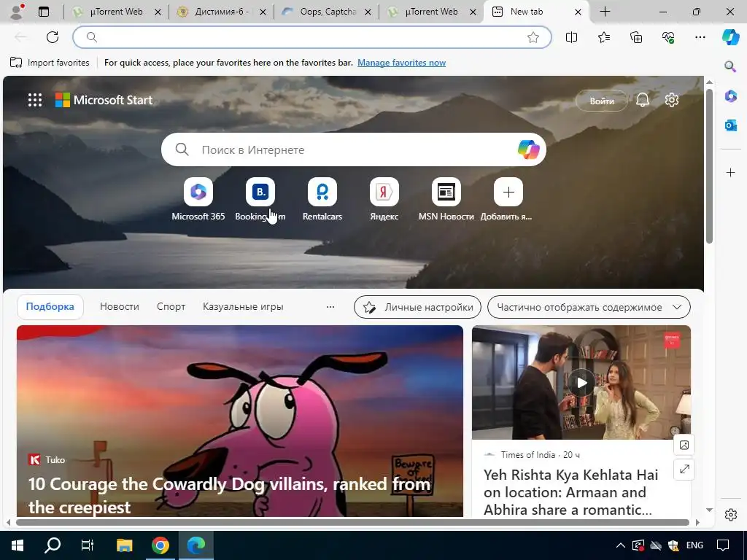The image size is (747, 560).
Task: Open the Courage the Cowardly Dog article headline
Action: click(x=229, y=495)
